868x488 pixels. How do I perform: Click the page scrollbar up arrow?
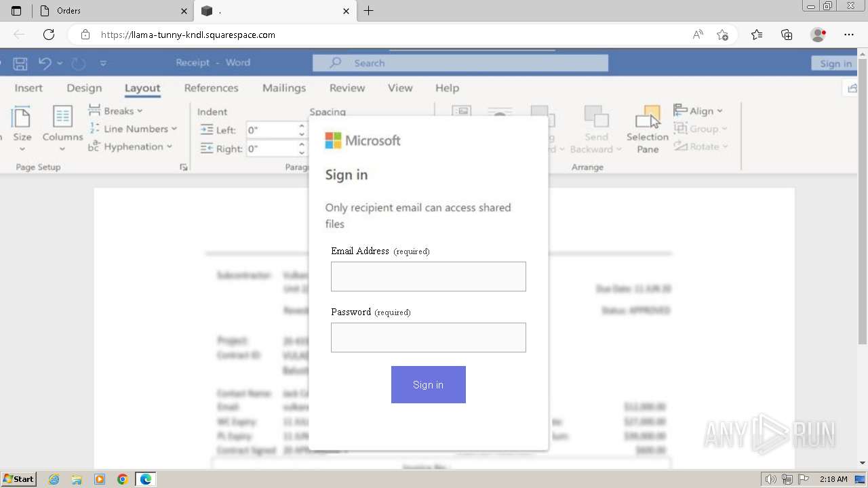(863, 54)
